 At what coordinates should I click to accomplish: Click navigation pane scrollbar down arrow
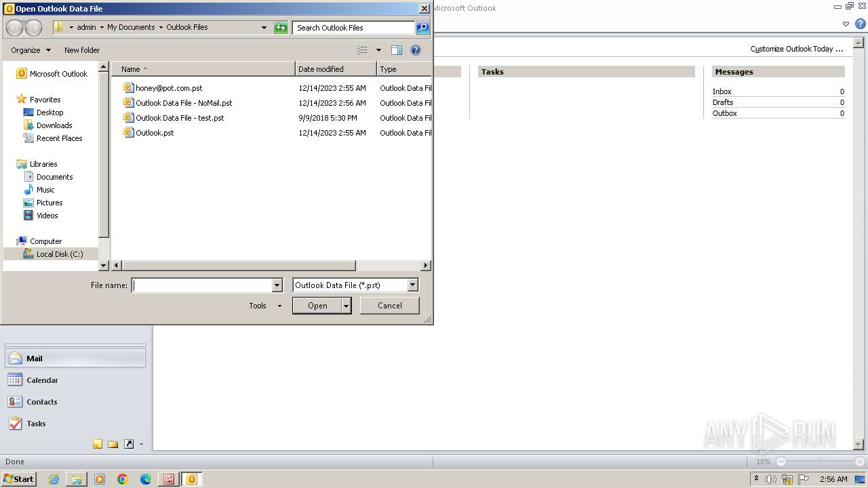tap(104, 266)
